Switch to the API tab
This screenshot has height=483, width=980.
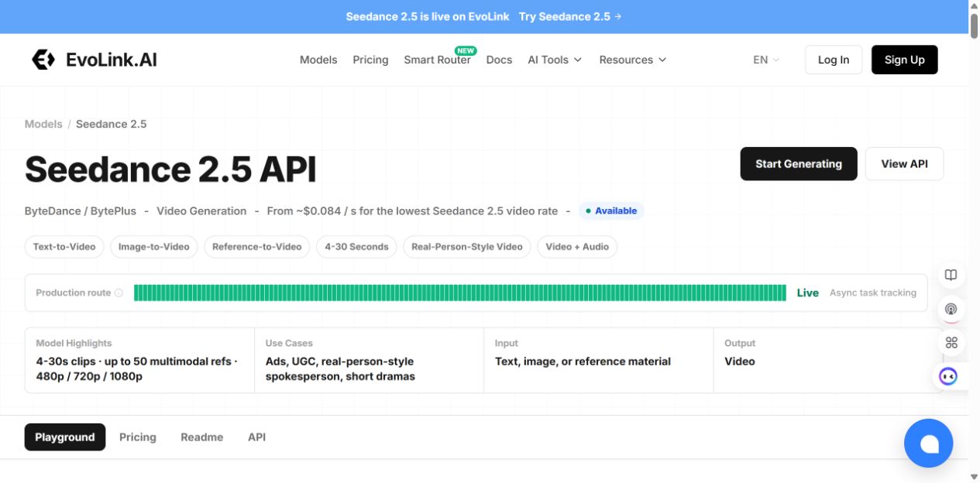tap(256, 437)
